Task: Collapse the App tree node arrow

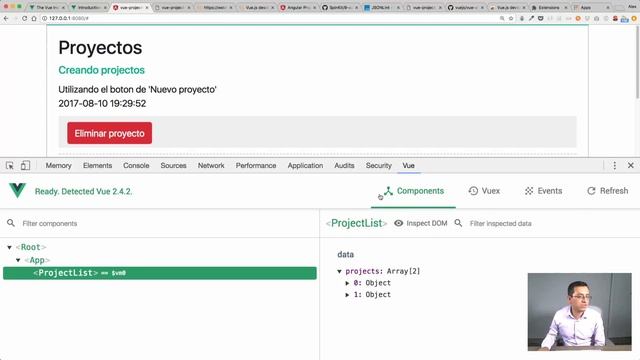Action: pos(18,260)
